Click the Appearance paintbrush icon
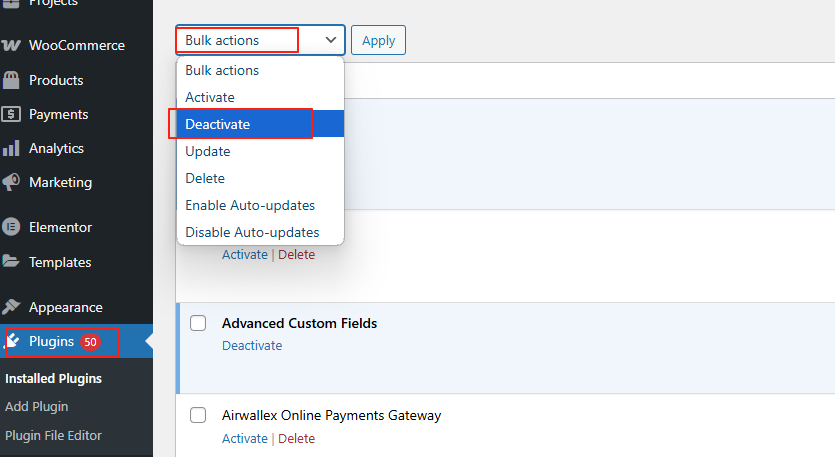The image size is (835, 457). (x=12, y=307)
